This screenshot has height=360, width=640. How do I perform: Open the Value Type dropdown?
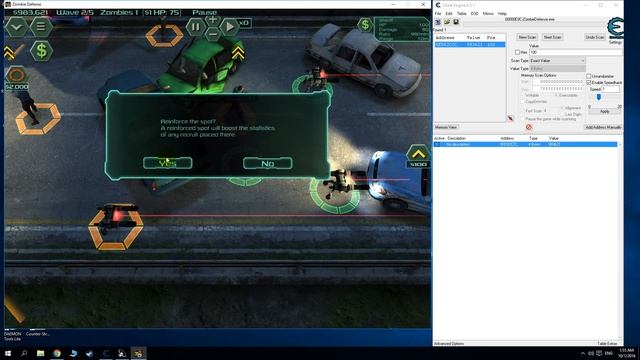(558, 69)
